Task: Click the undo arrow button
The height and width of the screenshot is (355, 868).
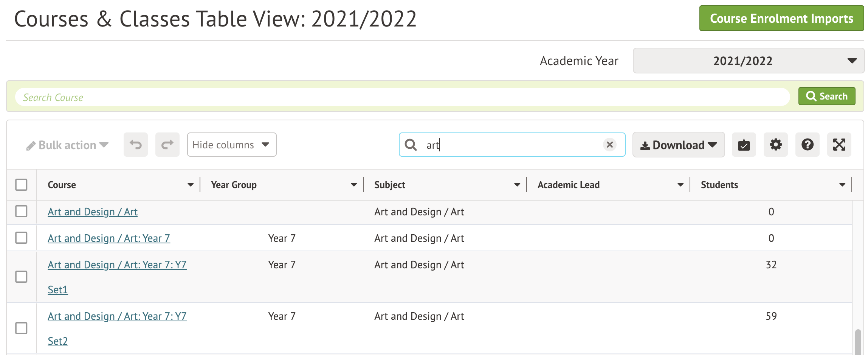Action: point(135,145)
